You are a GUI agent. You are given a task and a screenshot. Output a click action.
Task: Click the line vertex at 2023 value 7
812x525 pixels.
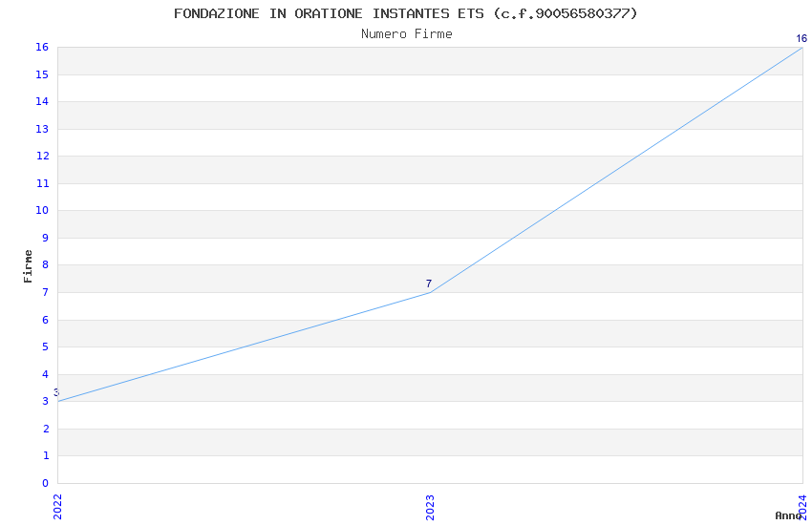(430, 292)
